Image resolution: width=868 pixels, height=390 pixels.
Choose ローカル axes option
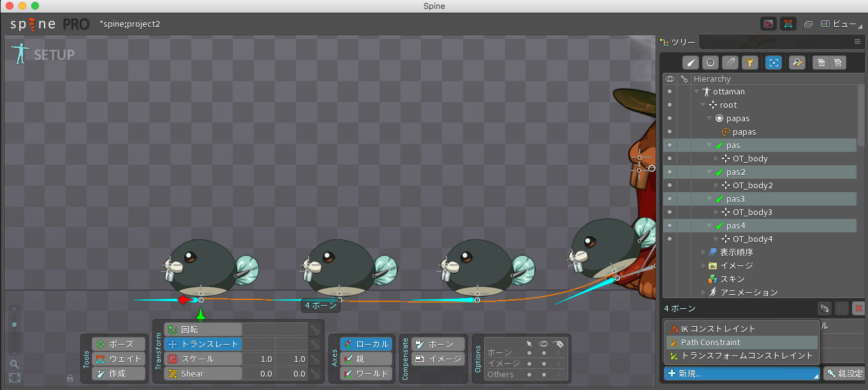point(366,344)
